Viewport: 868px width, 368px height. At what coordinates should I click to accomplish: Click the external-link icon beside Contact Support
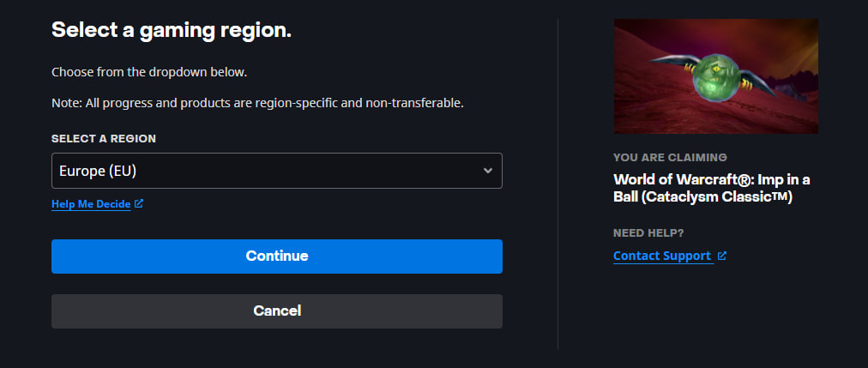coord(722,256)
